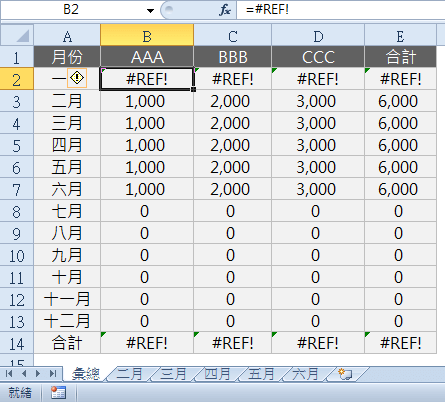The height and width of the screenshot is (402, 445).
Task: Go to last sheet navigation arrow
Action: 53,374
